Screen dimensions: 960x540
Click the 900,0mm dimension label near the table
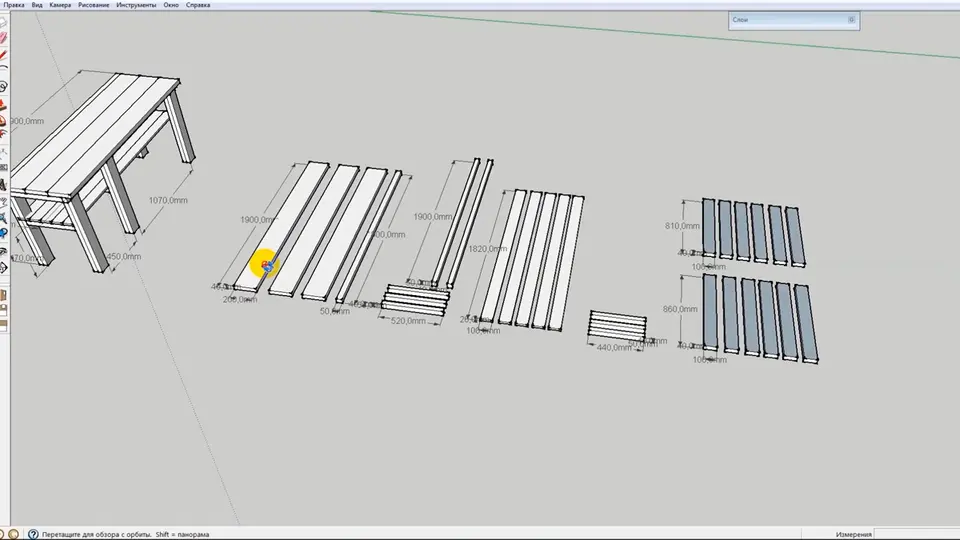pos(27,121)
